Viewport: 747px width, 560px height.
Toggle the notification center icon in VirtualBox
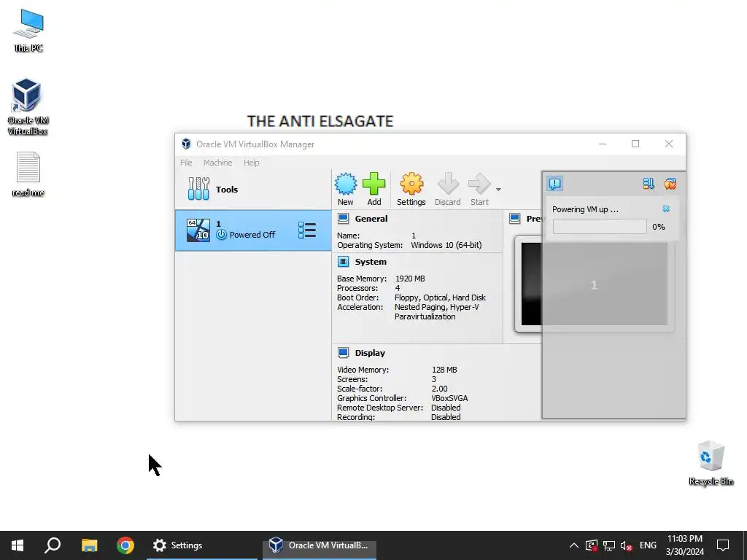(555, 183)
